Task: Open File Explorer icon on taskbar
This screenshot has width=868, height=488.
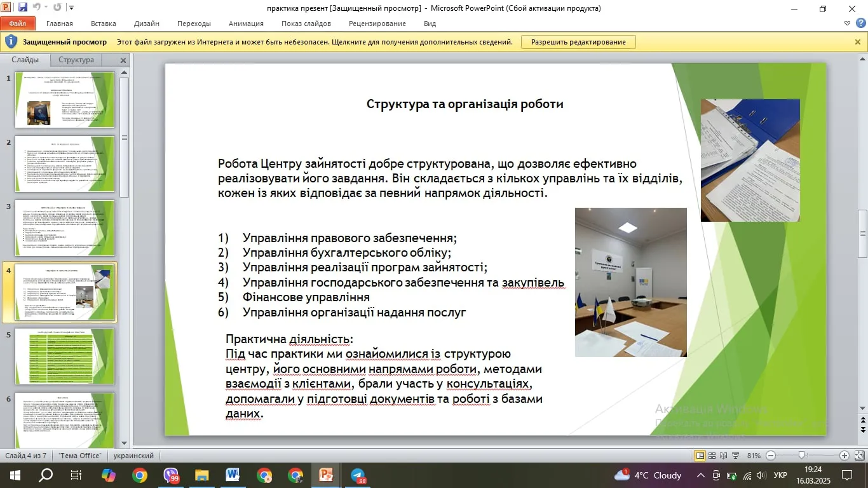Action: (x=201, y=475)
